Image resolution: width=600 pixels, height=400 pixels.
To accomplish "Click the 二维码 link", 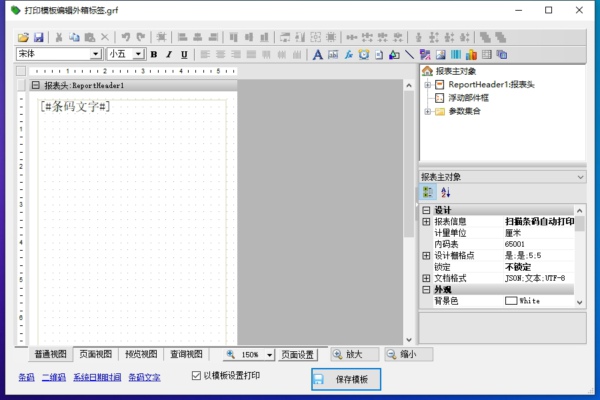I will click(x=54, y=378).
